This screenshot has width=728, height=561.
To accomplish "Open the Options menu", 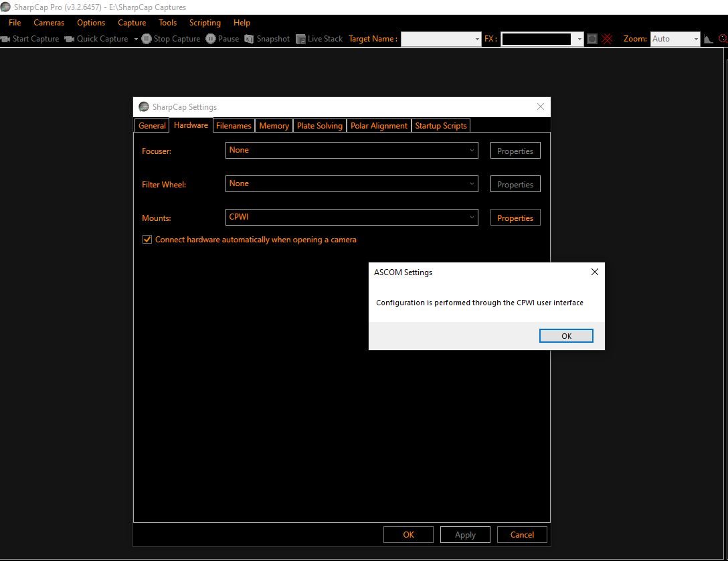I will click(91, 23).
